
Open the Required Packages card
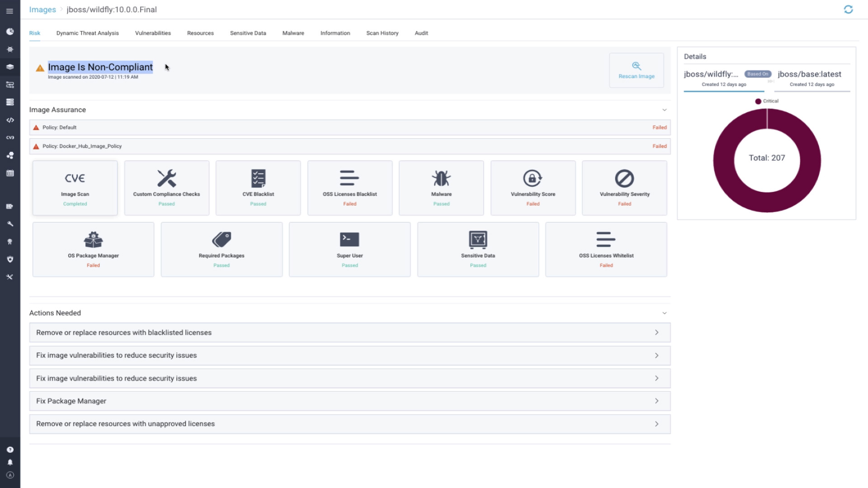(222, 249)
